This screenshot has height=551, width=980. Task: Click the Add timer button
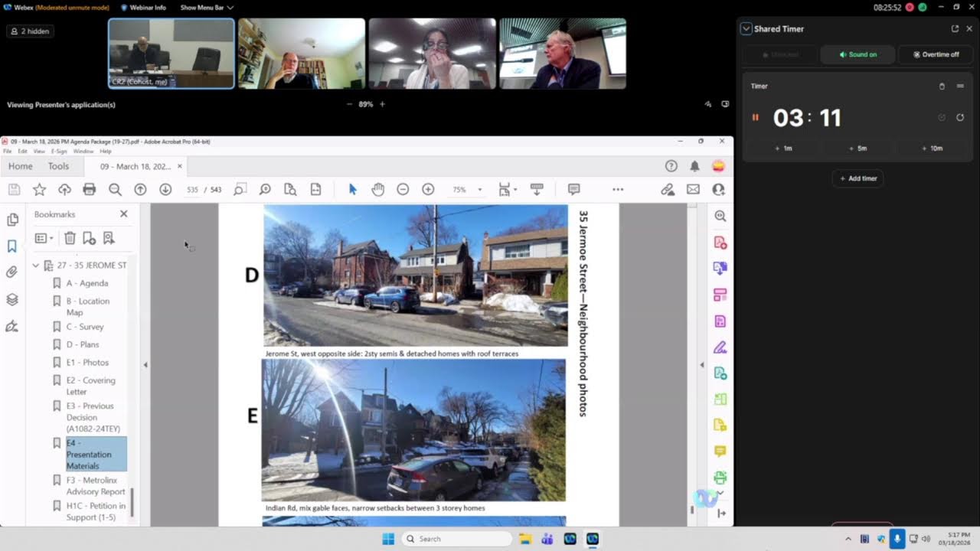coord(858,178)
